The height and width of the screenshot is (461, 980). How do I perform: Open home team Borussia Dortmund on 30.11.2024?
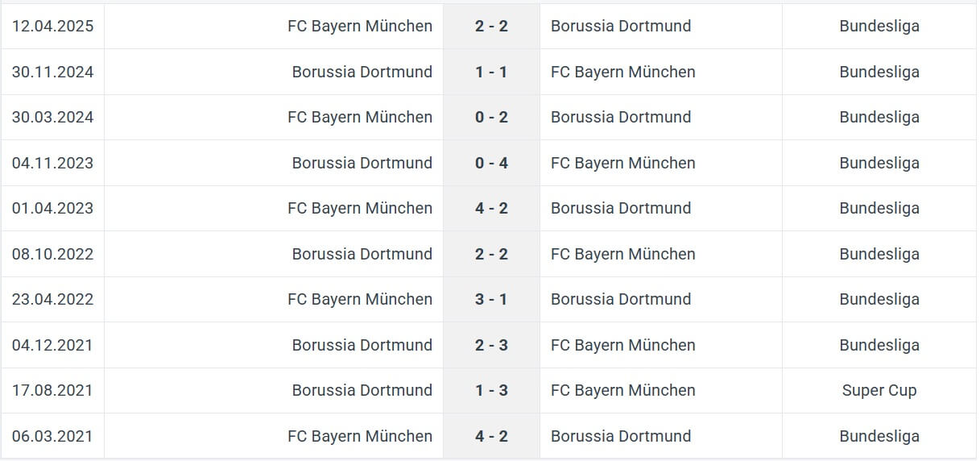tap(362, 72)
